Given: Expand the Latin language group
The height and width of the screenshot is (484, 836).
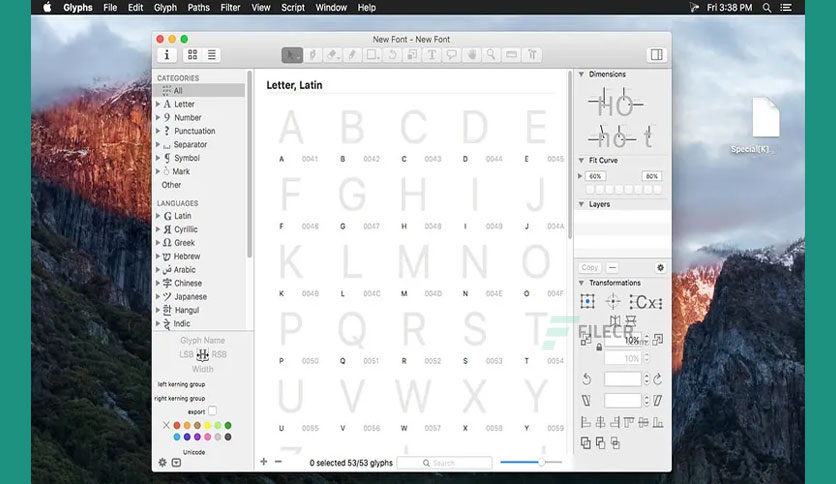Looking at the screenshot, I should pos(158,216).
